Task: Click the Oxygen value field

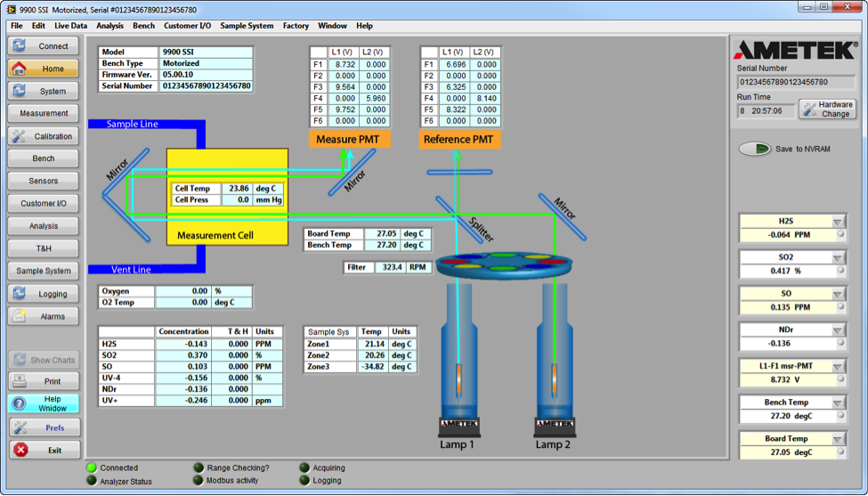Action: pyautogui.click(x=183, y=290)
